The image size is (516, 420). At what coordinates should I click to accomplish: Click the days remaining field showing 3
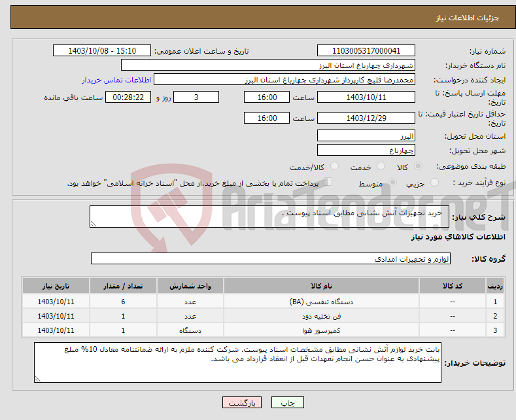coord(196,97)
